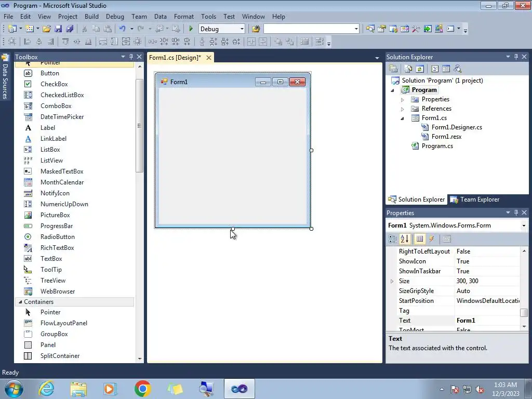This screenshot has height=399, width=532.
Task: Select Form1.Designer.cs in Solution Explorer
Action: (457, 127)
